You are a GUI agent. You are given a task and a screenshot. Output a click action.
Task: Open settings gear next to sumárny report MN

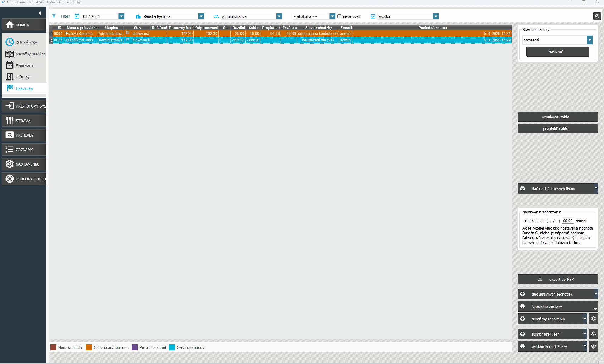[593, 319]
